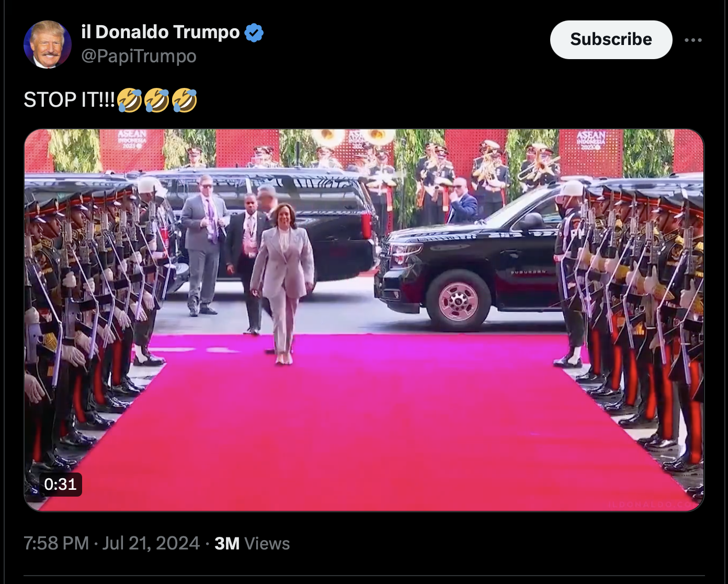Click the blue verified checkmark badge

point(254,32)
